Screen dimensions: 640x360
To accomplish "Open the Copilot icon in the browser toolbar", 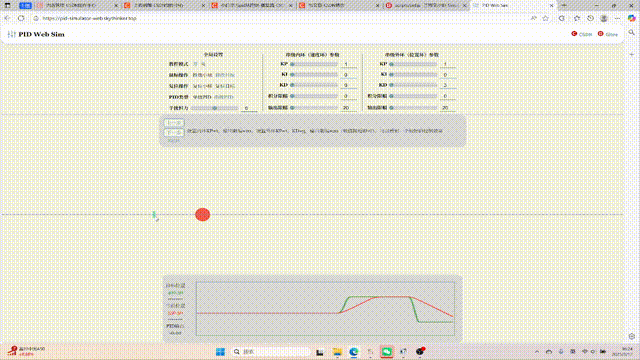I will [631, 18].
